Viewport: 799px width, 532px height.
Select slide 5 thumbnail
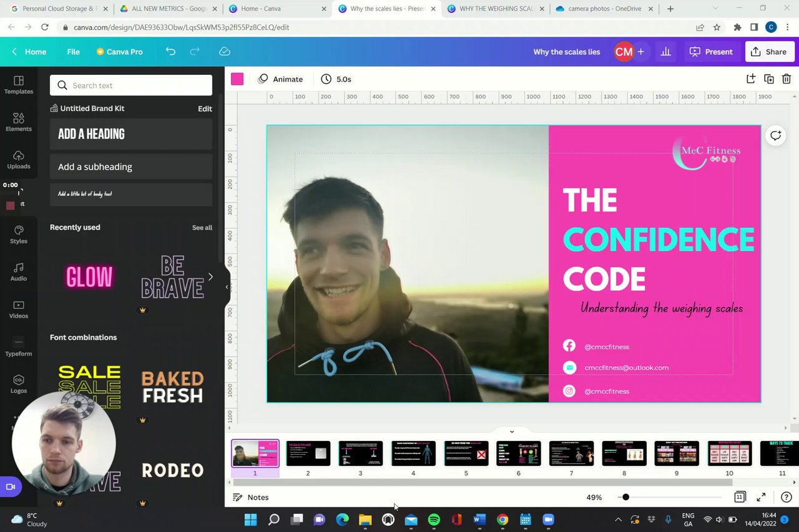(x=466, y=453)
